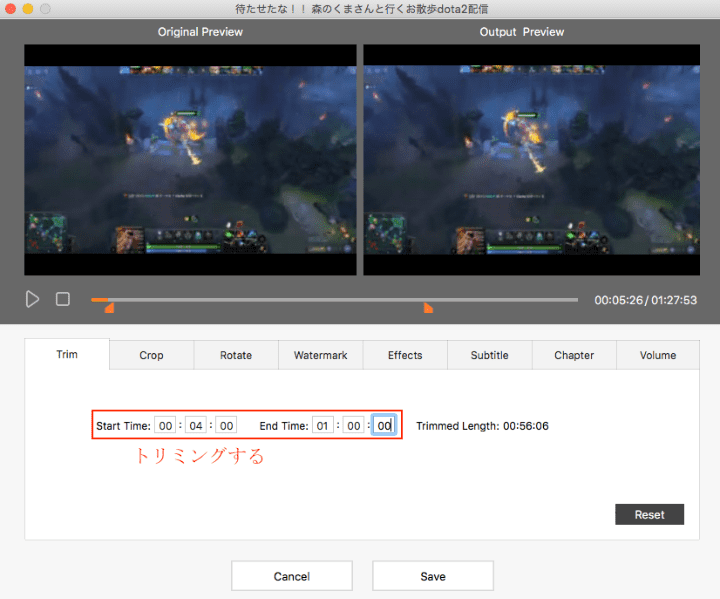Viewport: 720px width, 599px height.
Task: Click the Reset button
Action: (649, 514)
